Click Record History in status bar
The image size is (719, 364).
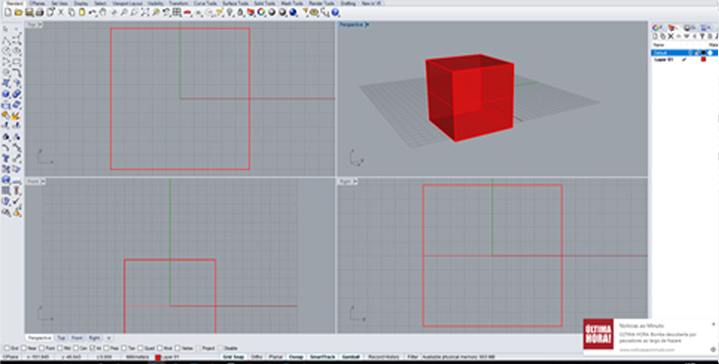coord(384,357)
